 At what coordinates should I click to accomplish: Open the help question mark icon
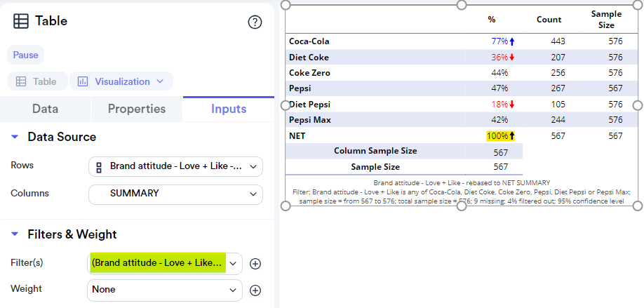click(x=255, y=22)
